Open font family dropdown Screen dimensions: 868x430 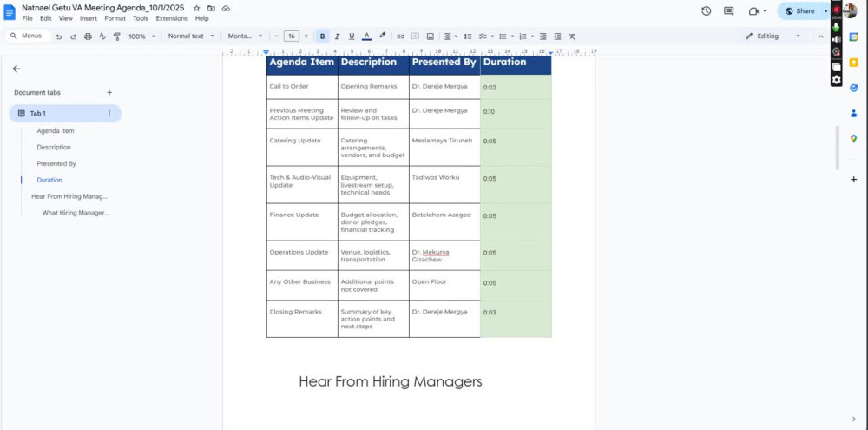coord(246,36)
